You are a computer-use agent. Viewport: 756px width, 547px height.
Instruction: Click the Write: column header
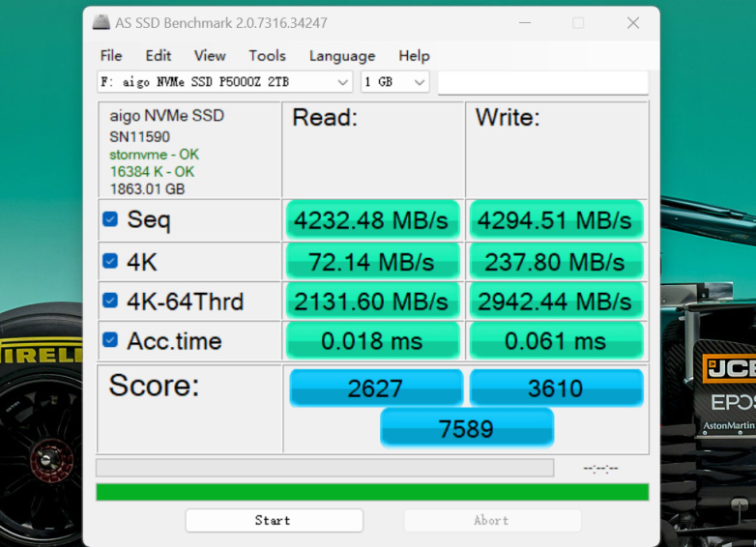(x=508, y=117)
